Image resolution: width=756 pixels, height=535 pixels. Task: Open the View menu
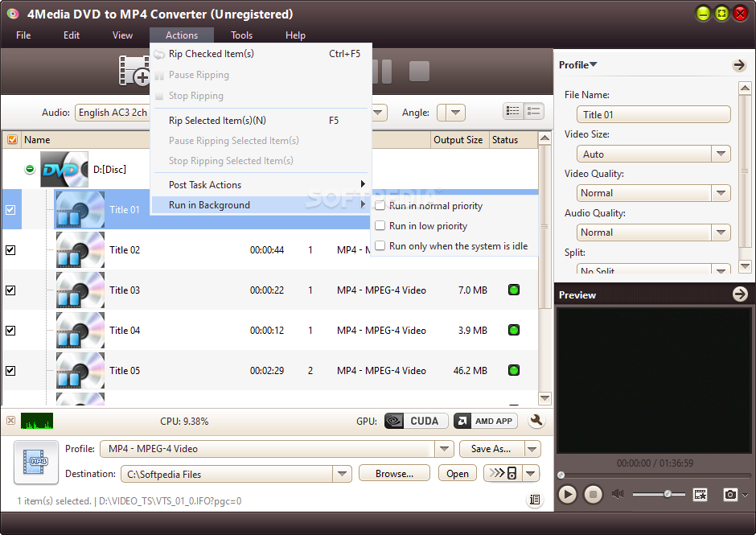(x=122, y=35)
